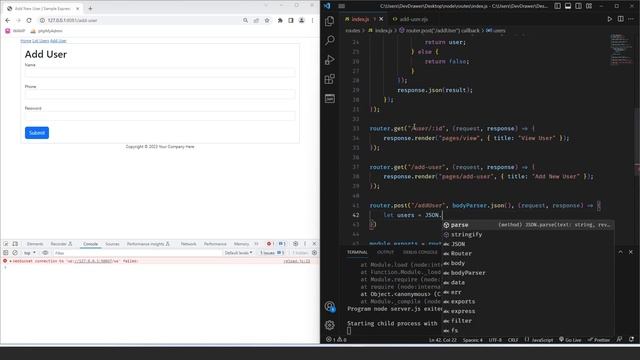Click the routes breadcrumb segment
Screen dimensions: 640x360
(353, 31)
